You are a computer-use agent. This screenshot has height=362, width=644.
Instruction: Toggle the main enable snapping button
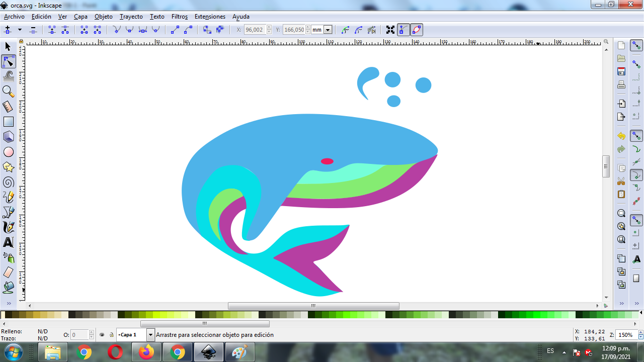(x=636, y=45)
